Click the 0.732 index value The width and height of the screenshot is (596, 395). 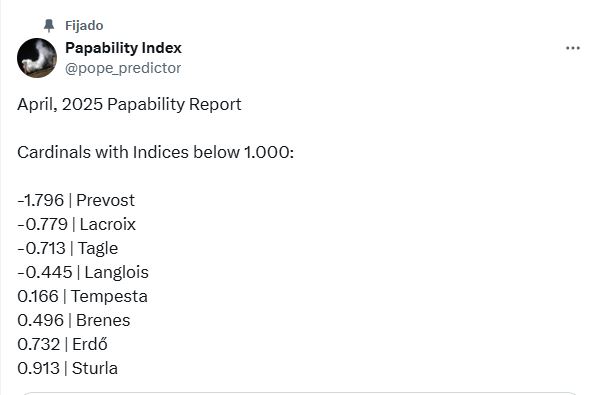click(x=38, y=344)
